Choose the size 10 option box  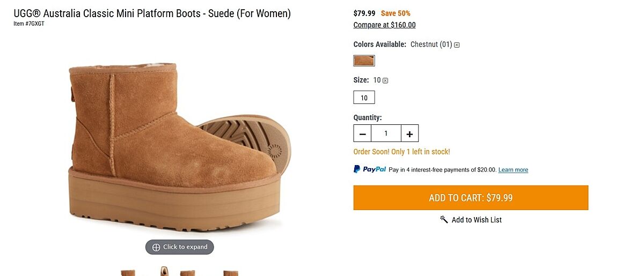pos(364,98)
